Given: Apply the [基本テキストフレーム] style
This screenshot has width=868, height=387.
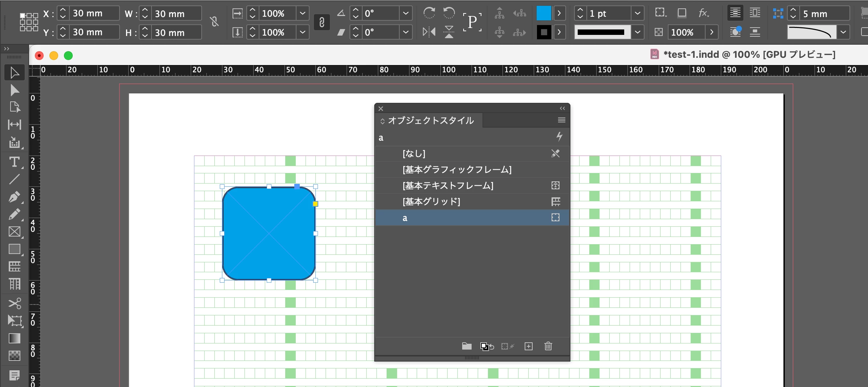Looking at the screenshot, I should pos(472,186).
